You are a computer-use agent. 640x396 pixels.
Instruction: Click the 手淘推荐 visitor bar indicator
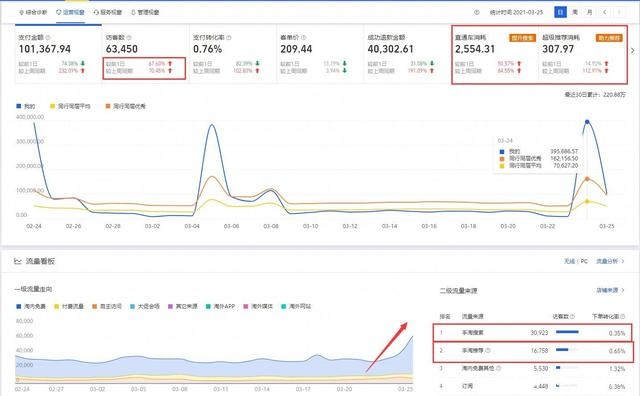(567, 350)
